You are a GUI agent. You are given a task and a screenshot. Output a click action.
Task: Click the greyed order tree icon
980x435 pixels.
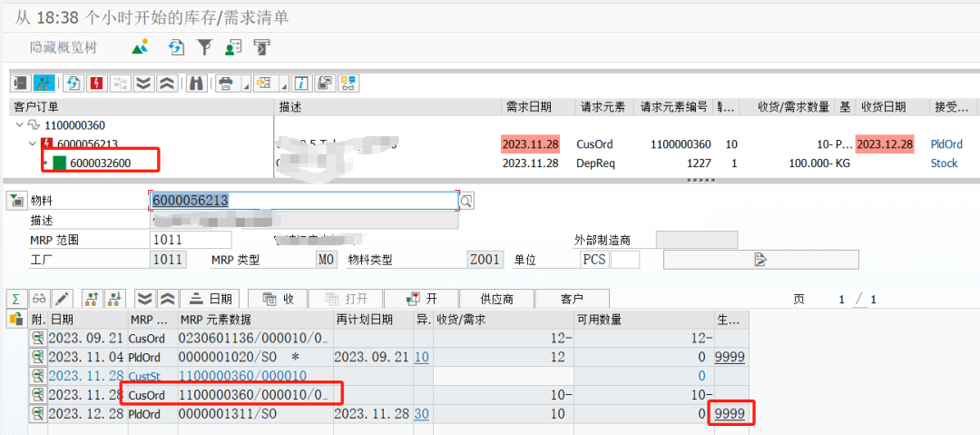pyautogui.click(x=120, y=84)
